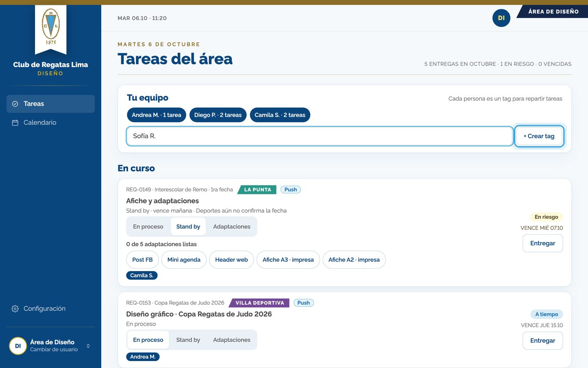Viewport: 588px width, 368px height.
Task: Click the En riesgo status badge
Action: (546, 217)
